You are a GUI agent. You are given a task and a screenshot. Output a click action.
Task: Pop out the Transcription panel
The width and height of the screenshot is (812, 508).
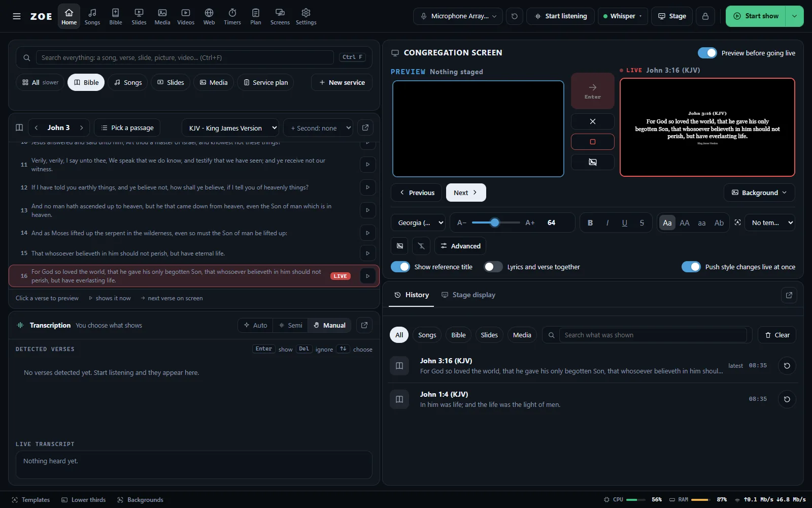coord(364,325)
